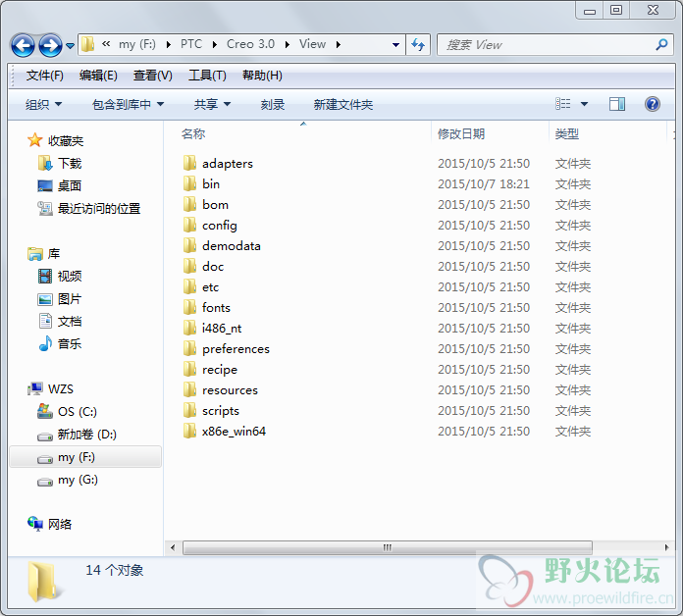Click the 刻录 button

(x=273, y=105)
